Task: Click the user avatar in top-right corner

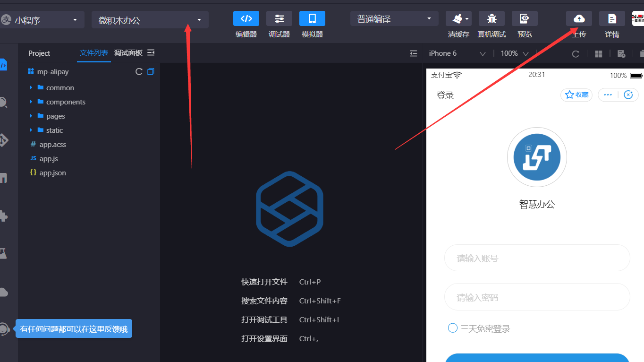Action: [x=638, y=18]
